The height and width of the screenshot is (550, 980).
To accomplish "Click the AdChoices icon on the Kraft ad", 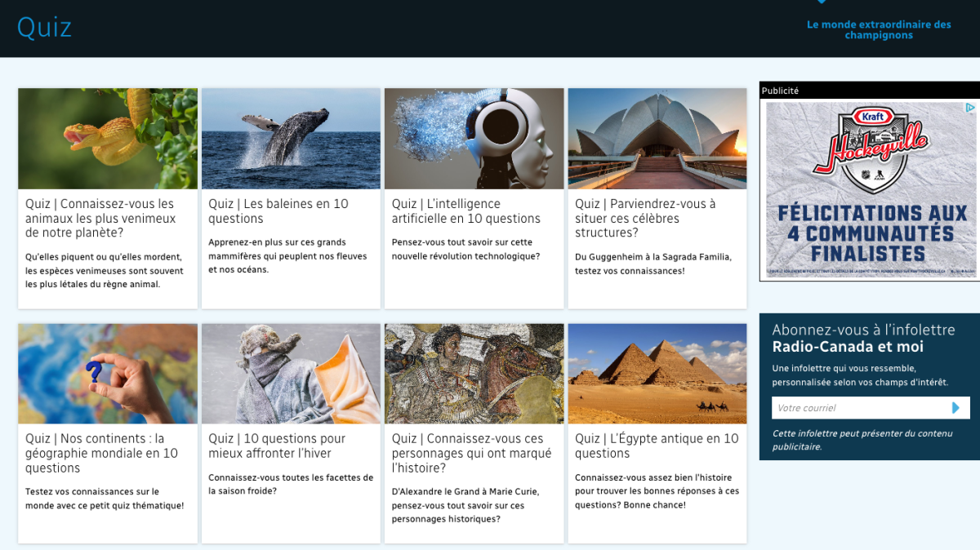I will coord(970,108).
